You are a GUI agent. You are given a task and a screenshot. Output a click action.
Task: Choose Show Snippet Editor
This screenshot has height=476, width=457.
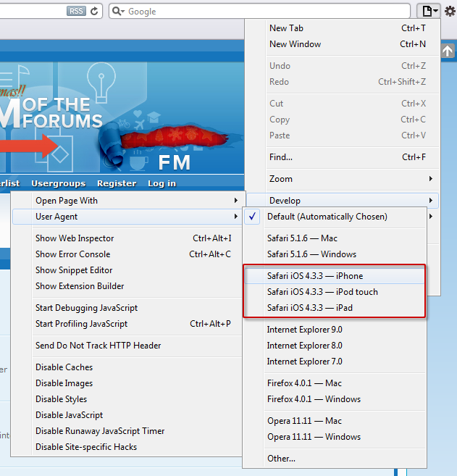pos(127,270)
